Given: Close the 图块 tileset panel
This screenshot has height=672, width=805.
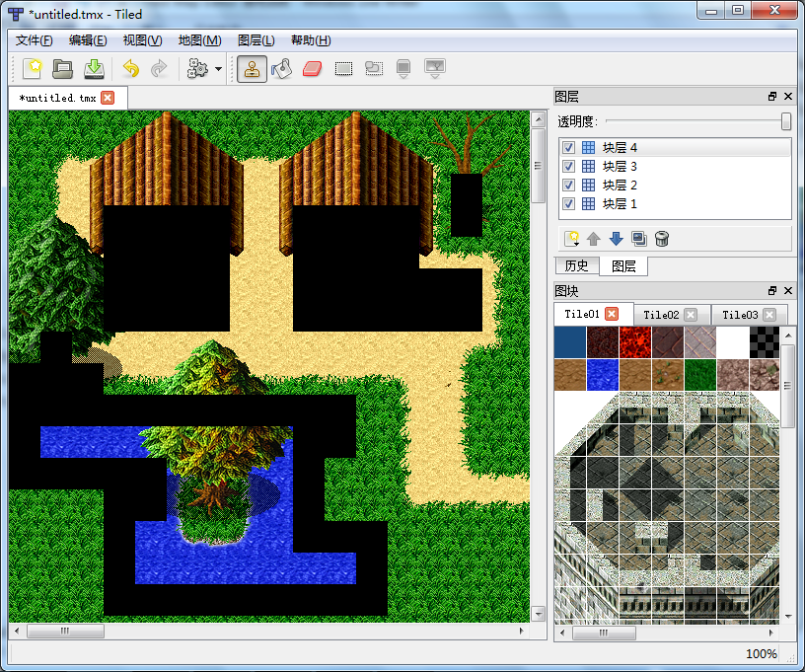Looking at the screenshot, I should (788, 291).
